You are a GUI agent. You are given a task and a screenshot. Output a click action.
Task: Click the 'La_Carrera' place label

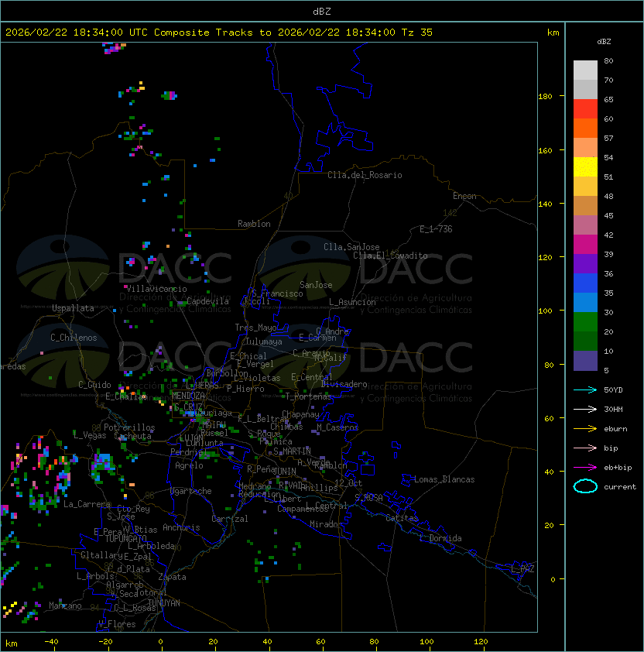(87, 504)
